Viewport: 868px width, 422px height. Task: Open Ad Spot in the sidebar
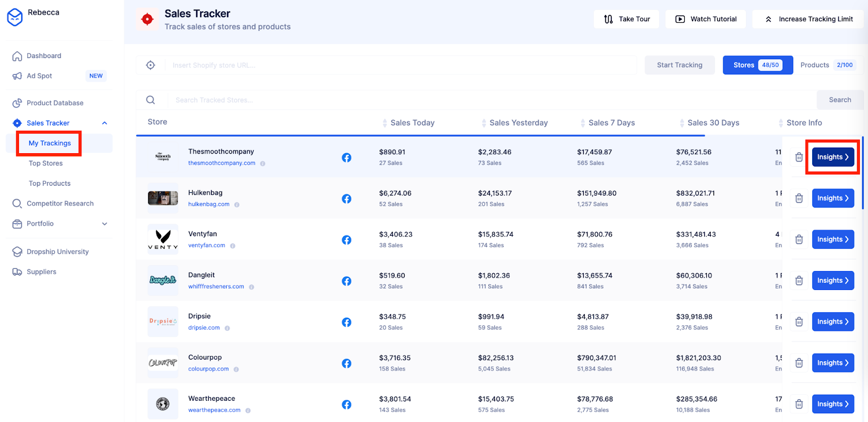[40, 76]
